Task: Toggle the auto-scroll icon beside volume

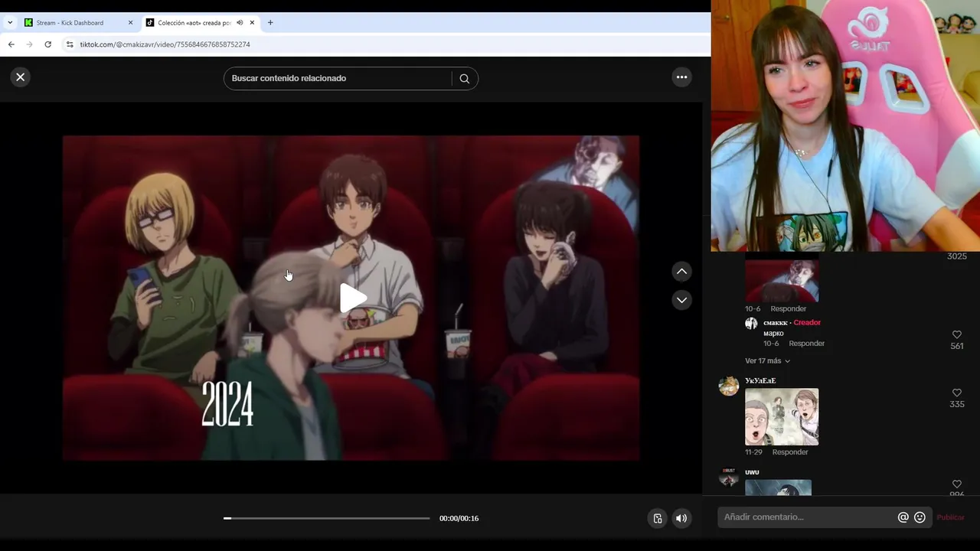Action: point(657,518)
